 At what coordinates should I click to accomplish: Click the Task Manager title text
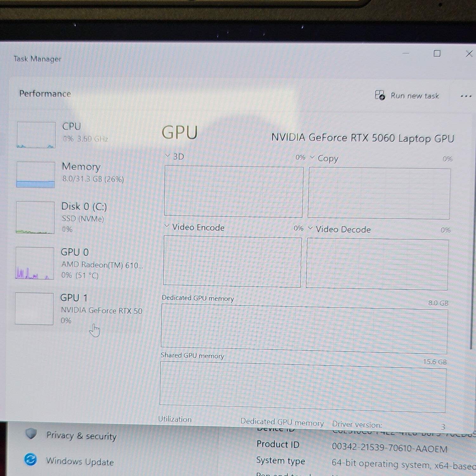[37, 59]
